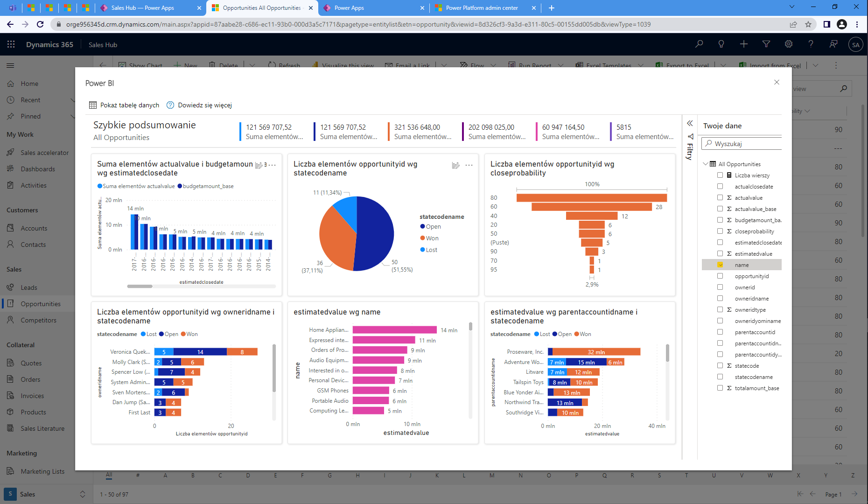Click the Wyszukaj search field
The width and height of the screenshot is (868, 504).
coord(742,144)
